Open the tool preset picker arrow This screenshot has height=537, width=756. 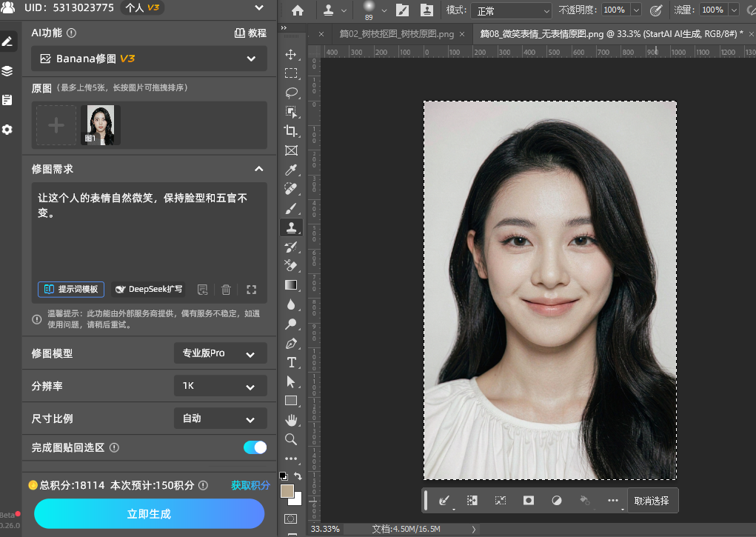[x=344, y=10]
